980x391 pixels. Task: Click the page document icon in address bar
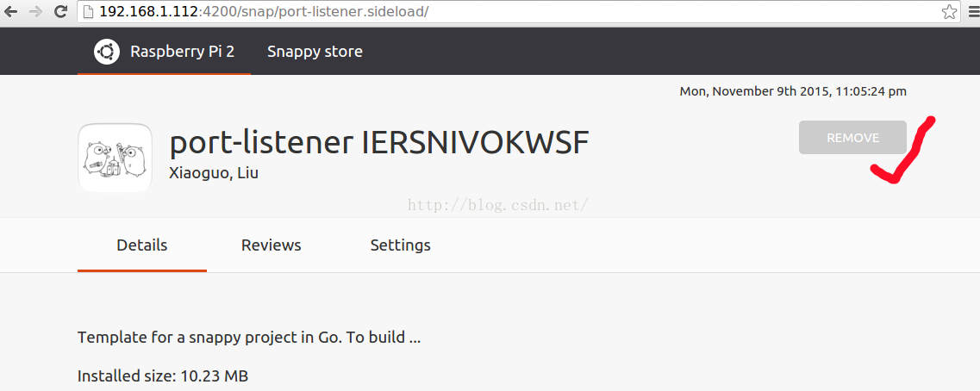88,11
